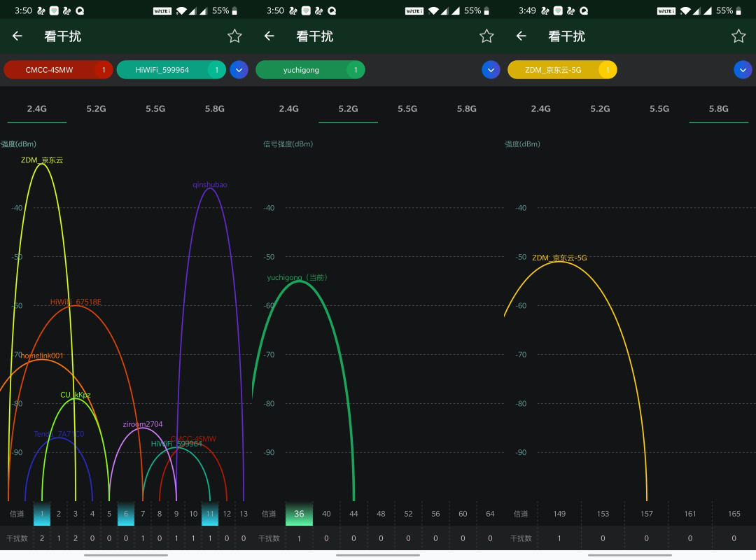Tap highlighted channel 36 on the 5.2G chart
Viewport: 756px width, 560px height.
click(x=299, y=514)
